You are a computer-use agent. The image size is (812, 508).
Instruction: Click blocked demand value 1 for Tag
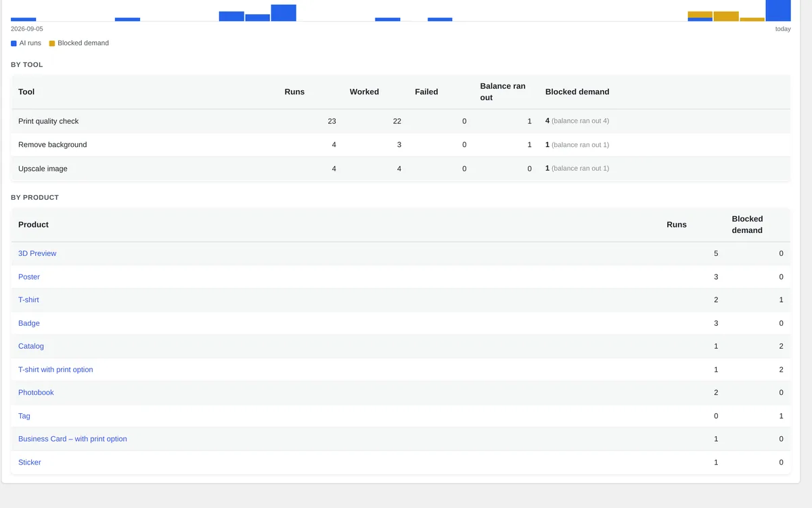click(781, 416)
